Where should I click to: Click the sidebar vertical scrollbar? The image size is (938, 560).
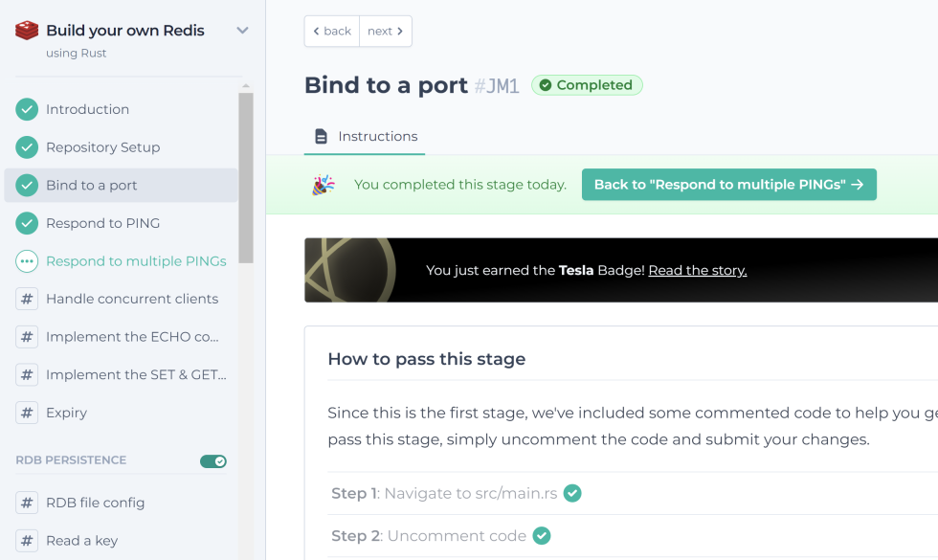pos(246,177)
